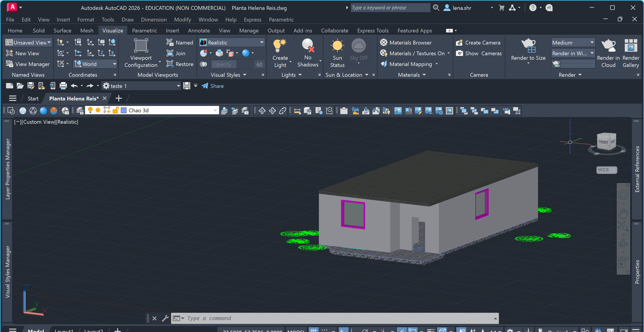Switch to the Start file tab
This screenshot has height=332, width=644.
[x=33, y=98]
